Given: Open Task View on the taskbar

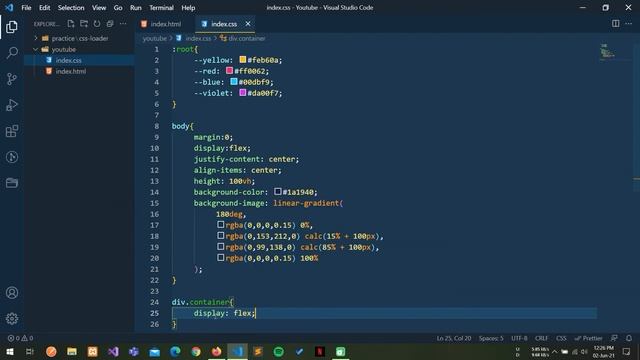Looking at the screenshot, I should point(30,351).
